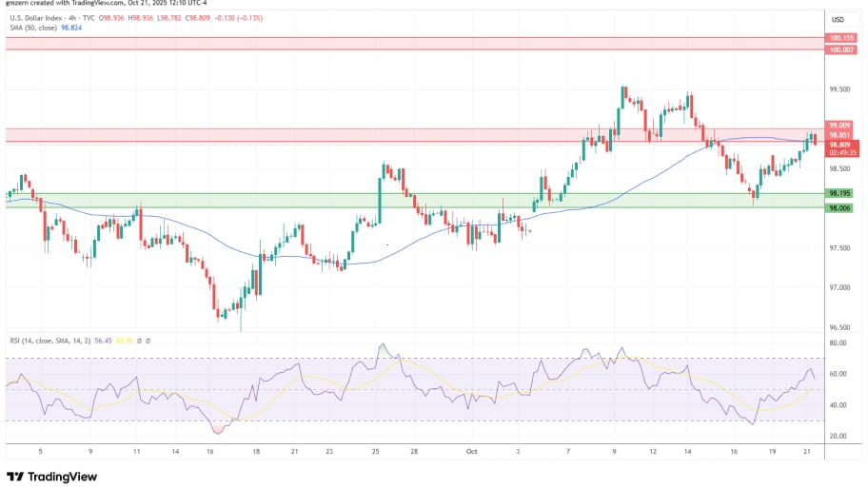Select the RSI (14, close, SMA, 14, 2) legend
This screenshot has height=488, width=868.
[x=48, y=340]
